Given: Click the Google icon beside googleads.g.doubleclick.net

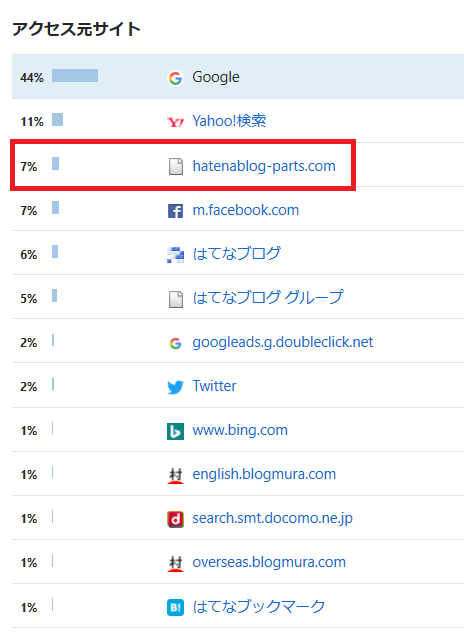Looking at the screenshot, I should [x=175, y=343].
